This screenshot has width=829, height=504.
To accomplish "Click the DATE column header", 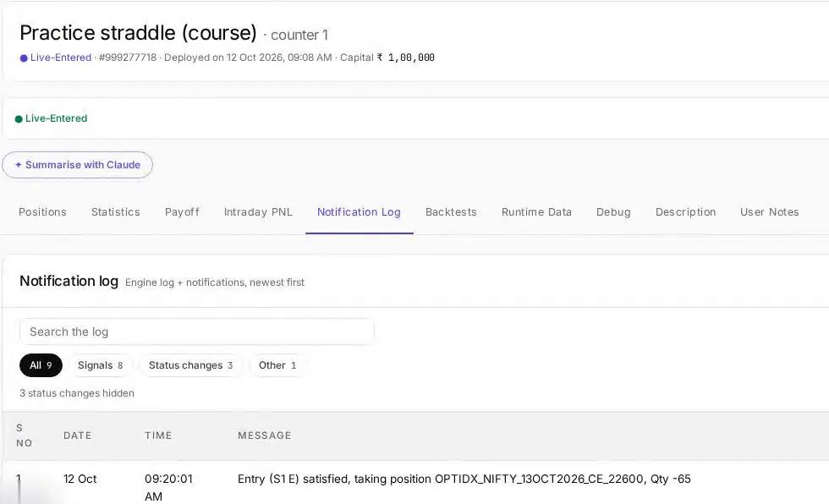I will pos(78,436).
